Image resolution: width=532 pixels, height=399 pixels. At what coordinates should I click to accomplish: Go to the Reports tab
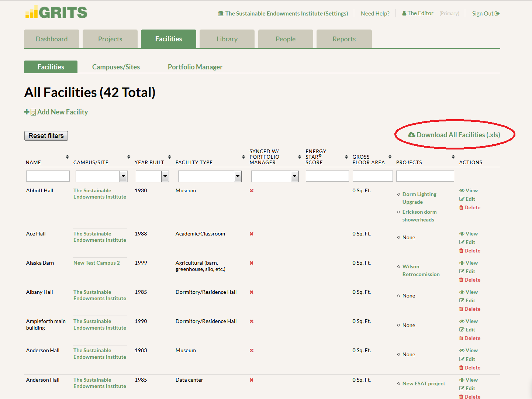(344, 39)
